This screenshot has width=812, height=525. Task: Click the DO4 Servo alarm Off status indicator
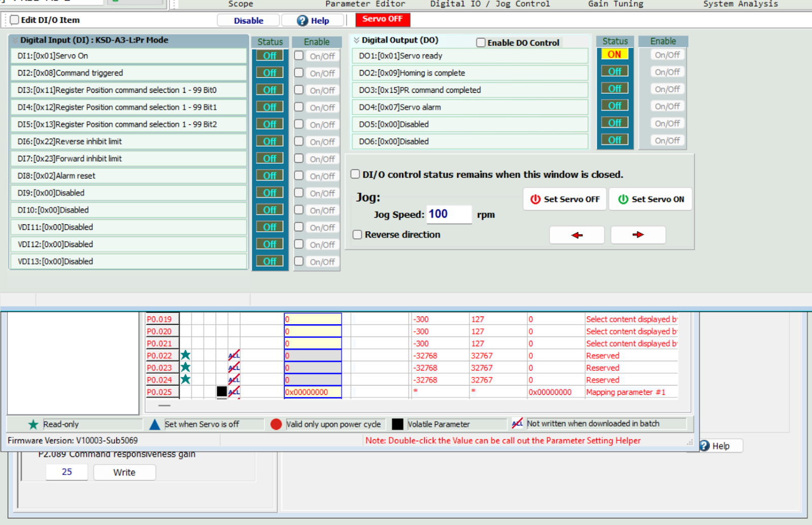(x=615, y=106)
